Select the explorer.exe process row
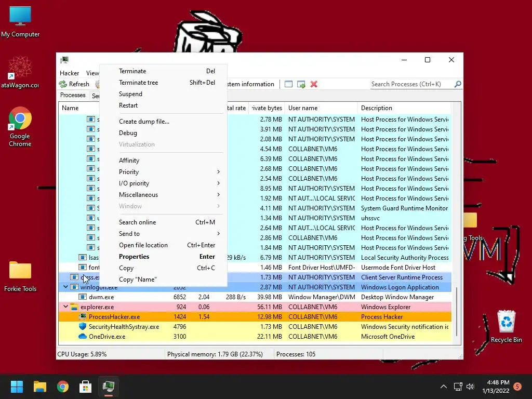The image size is (532, 399). 255,307
